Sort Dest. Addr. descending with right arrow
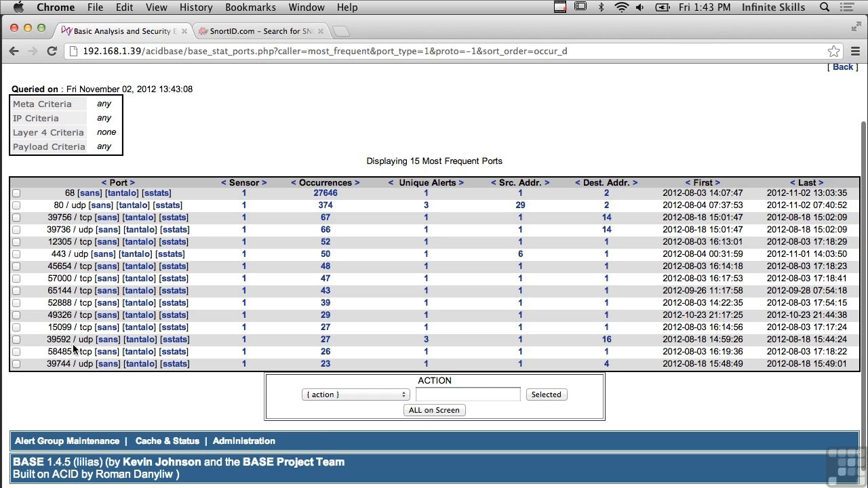The width and height of the screenshot is (868, 488). [635, 183]
